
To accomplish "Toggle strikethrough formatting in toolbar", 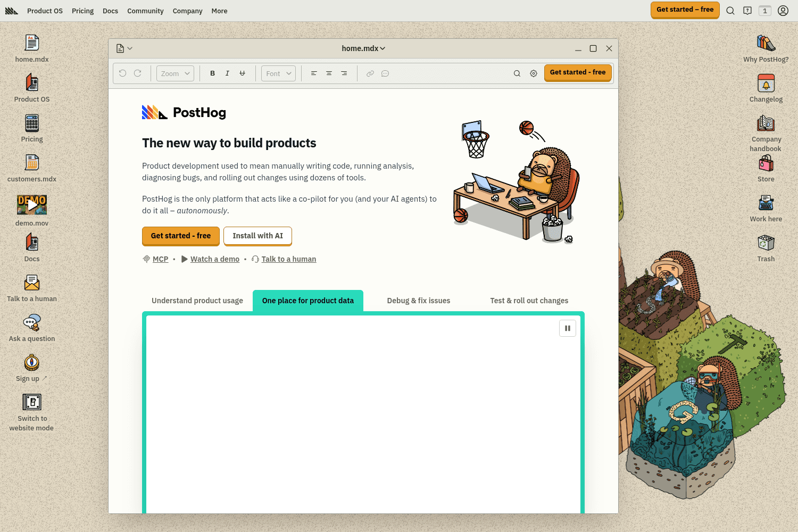I will pos(242,73).
